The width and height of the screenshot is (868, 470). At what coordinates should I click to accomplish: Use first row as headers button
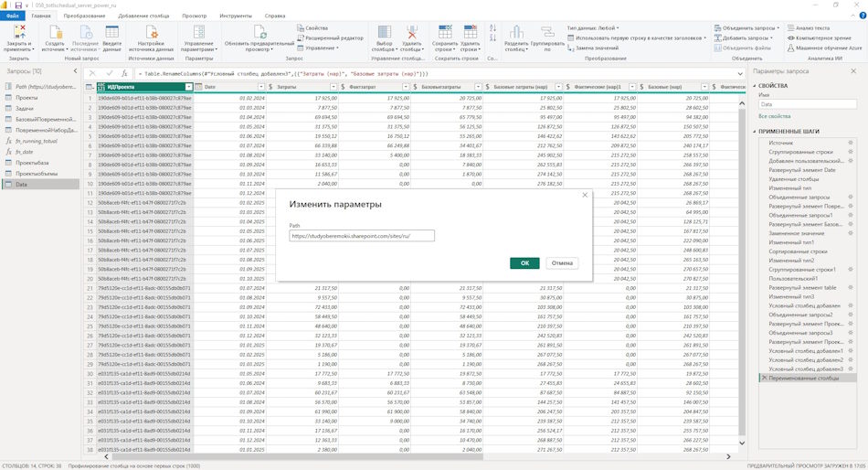click(x=637, y=37)
